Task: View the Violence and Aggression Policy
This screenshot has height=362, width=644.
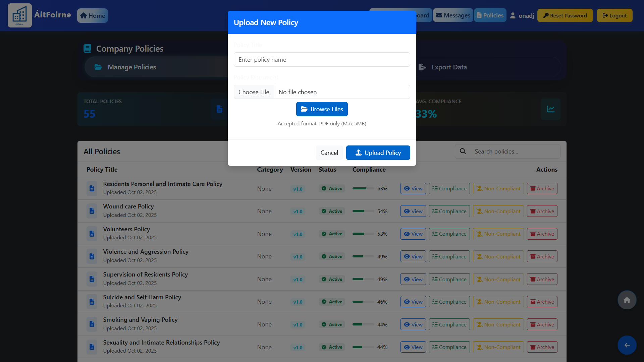Action: [x=413, y=256]
